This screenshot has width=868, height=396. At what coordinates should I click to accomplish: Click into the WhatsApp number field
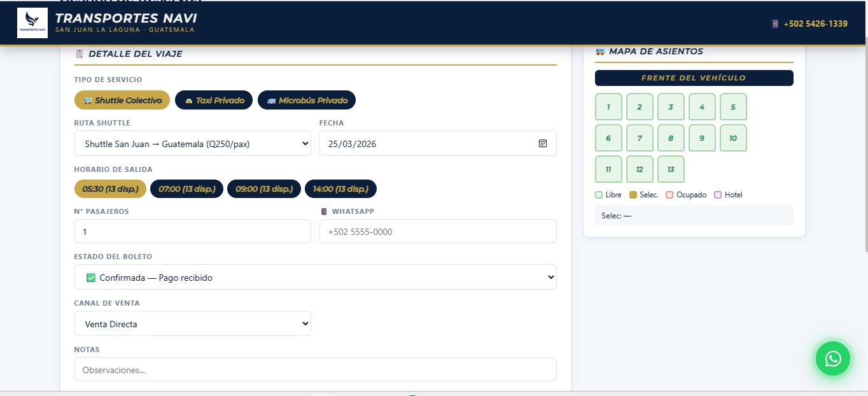[x=438, y=232]
